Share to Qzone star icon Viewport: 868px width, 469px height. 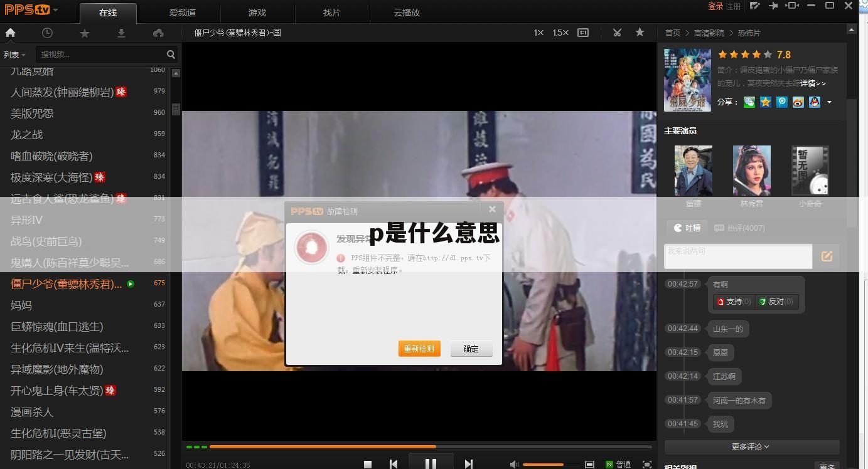point(766,102)
